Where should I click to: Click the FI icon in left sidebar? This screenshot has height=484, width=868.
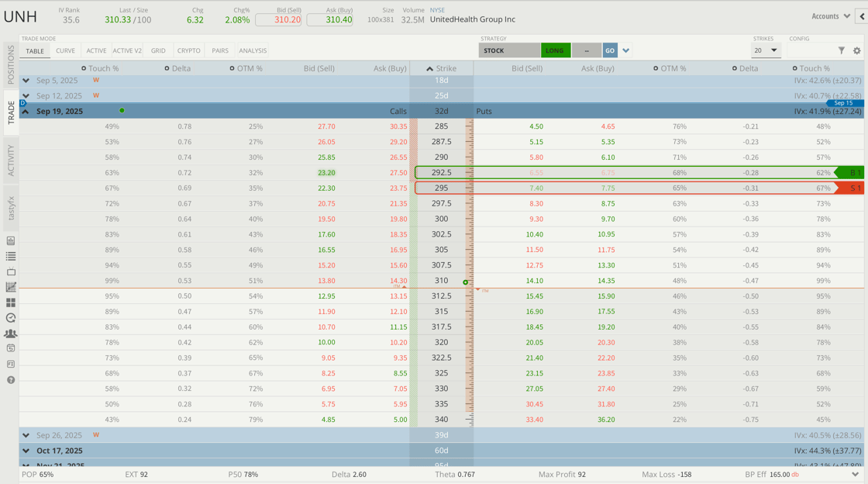click(11, 364)
